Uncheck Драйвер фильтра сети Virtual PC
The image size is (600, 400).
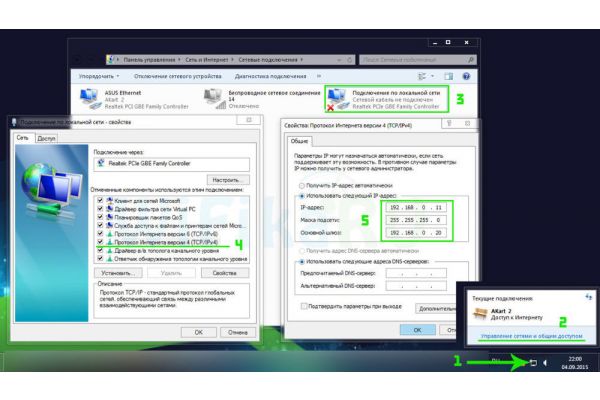point(100,209)
